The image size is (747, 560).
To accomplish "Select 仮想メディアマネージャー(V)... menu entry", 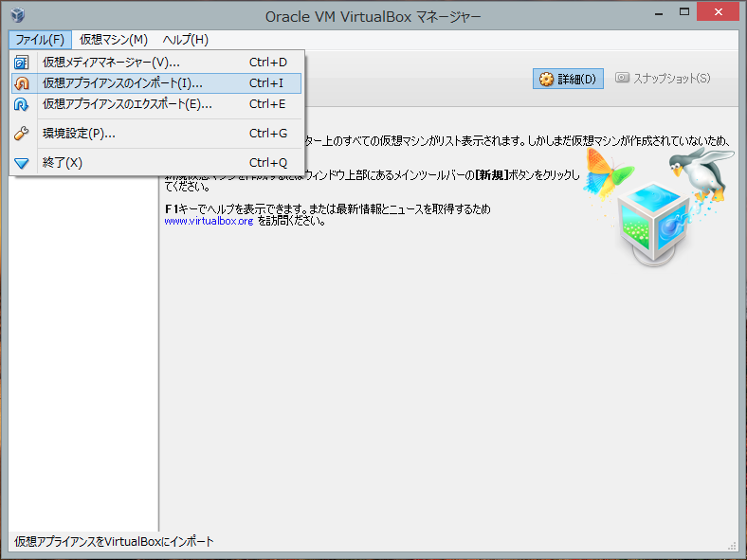I will click(156, 63).
